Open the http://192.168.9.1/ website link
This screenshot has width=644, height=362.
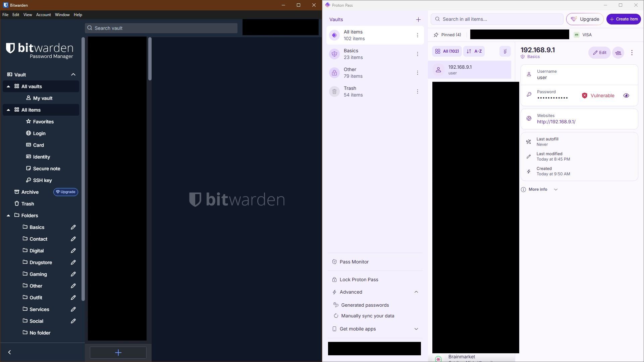[556, 122]
